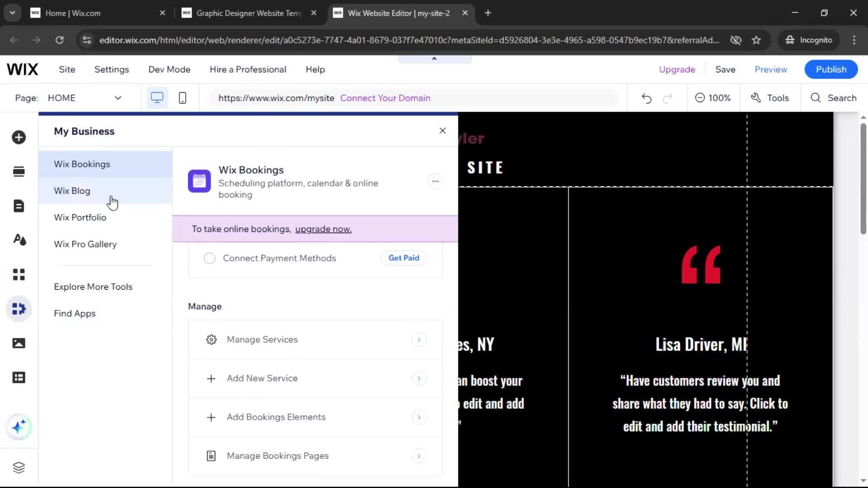Open the Site Design icon
The width and height of the screenshot is (868, 488).
tap(19, 240)
